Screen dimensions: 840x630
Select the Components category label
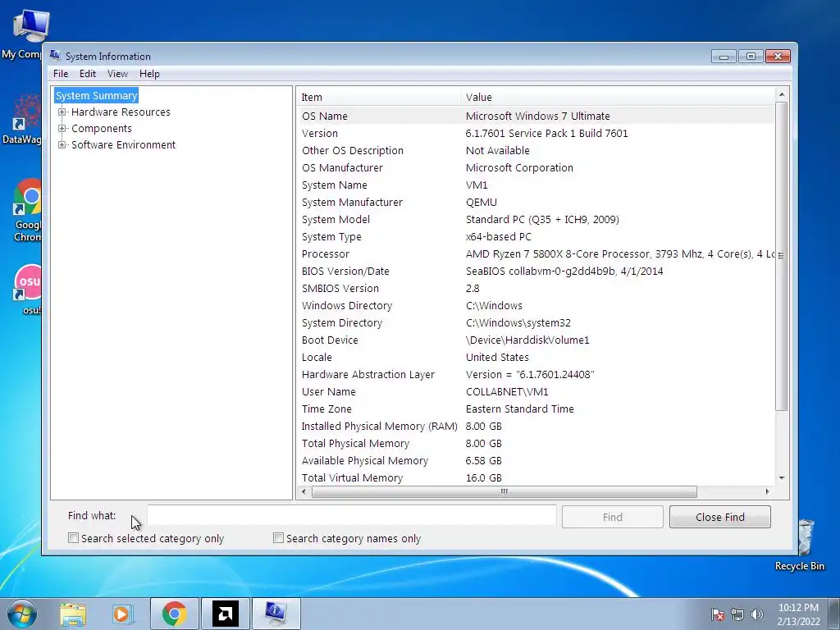point(101,129)
